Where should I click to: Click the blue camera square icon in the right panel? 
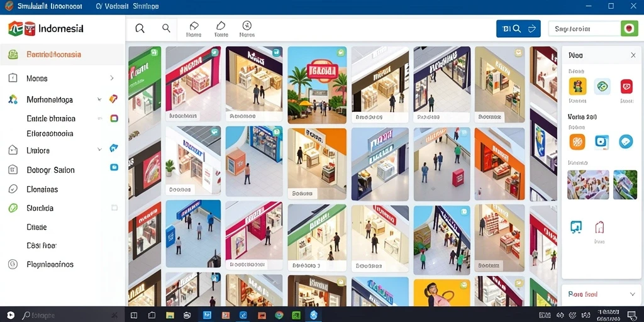coord(602,142)
